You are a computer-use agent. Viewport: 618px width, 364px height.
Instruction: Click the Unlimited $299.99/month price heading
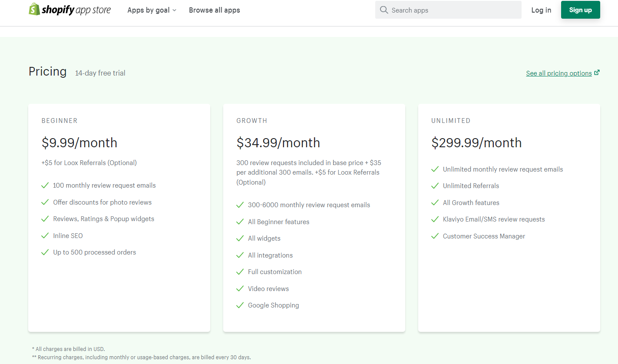point(476,142)
